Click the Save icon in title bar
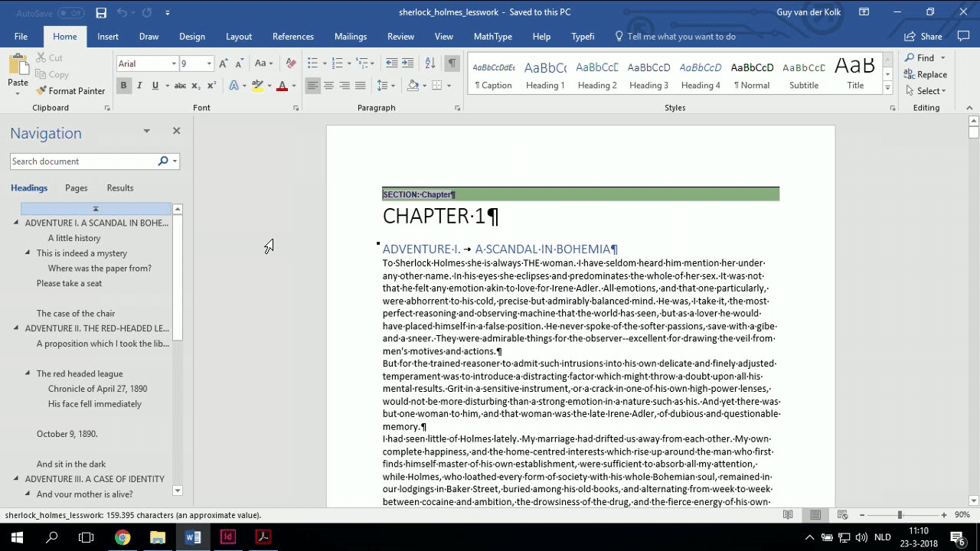 pos(101,13)
